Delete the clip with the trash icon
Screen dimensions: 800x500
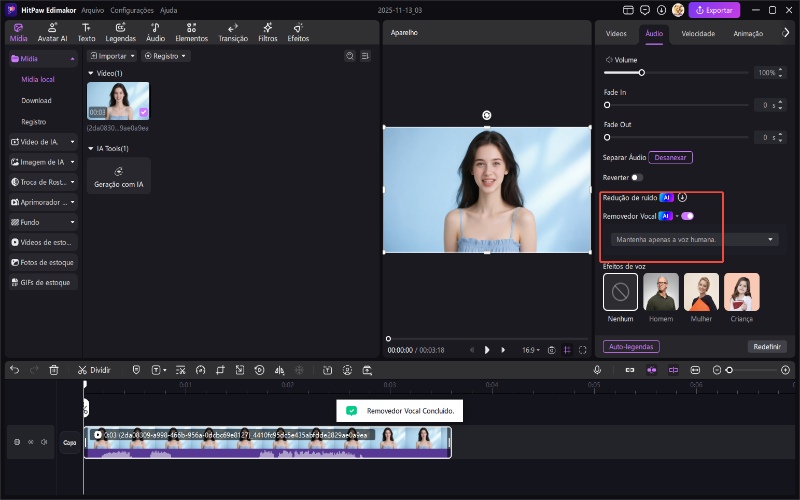pos(54,370)
